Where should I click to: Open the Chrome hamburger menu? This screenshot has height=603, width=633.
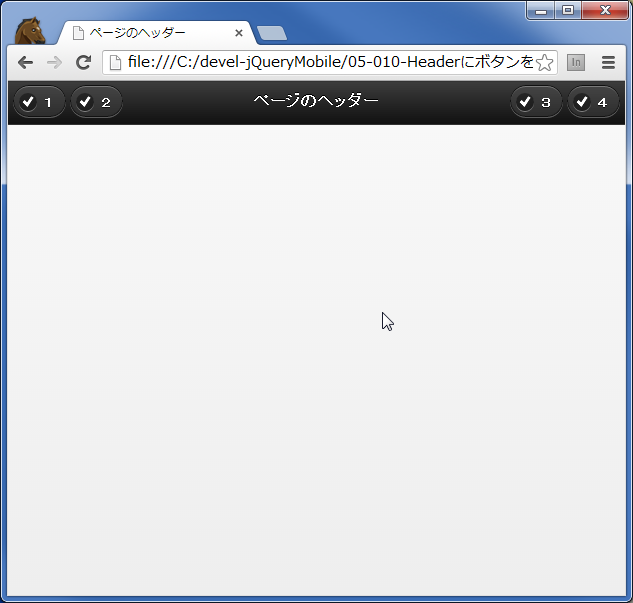point(608,63)
